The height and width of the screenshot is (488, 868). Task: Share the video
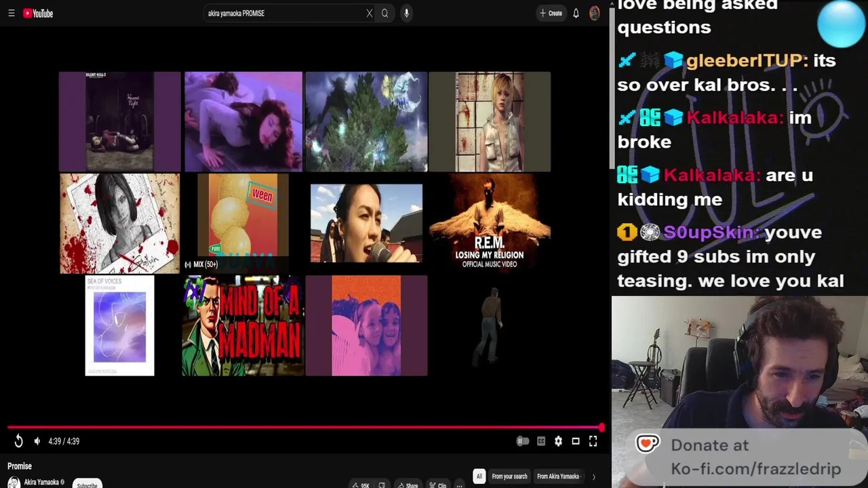(x=407, y=485)
